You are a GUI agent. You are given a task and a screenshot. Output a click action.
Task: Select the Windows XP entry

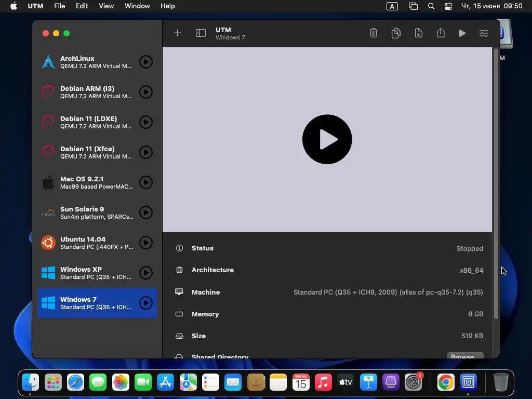tap(97, 273)
